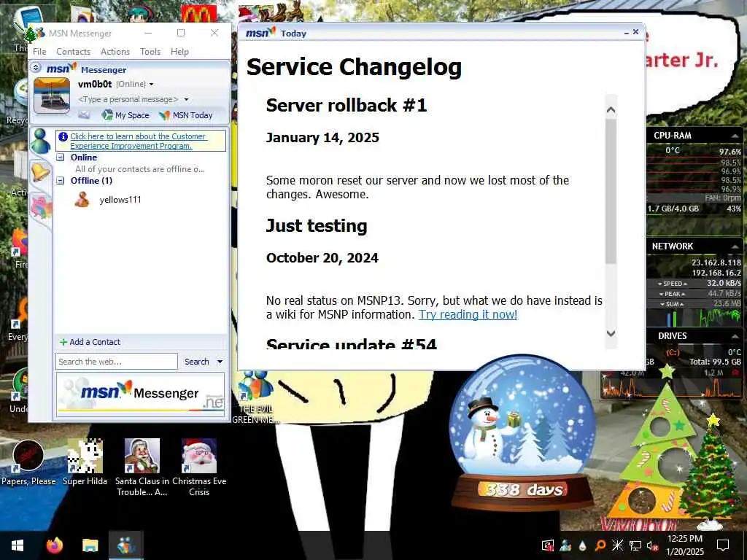The height and width of the screenshot is (560, 747).
Task: Open My Space in MSN Messenger
Action: click(x=125, y=114)
